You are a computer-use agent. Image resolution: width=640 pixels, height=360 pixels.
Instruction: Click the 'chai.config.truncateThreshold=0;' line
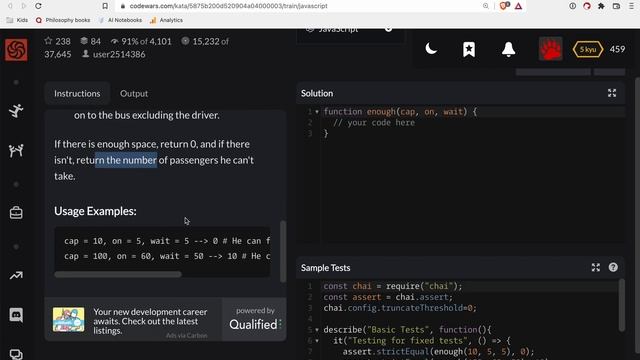click(400, 308)
